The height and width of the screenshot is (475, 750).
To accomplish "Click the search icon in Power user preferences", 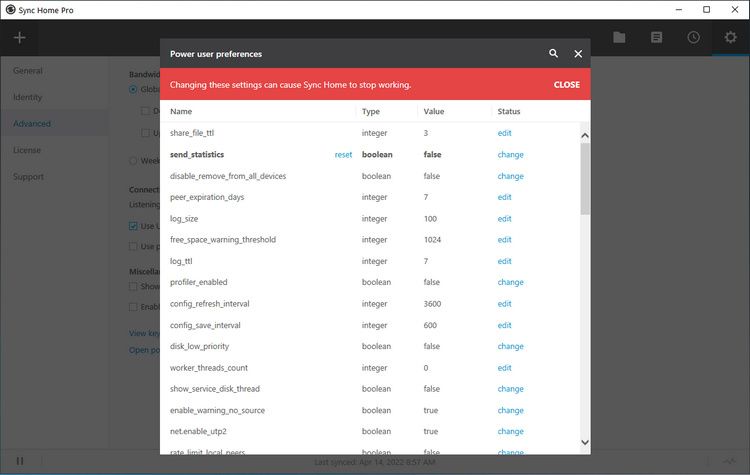I will (x=554, y=54).
